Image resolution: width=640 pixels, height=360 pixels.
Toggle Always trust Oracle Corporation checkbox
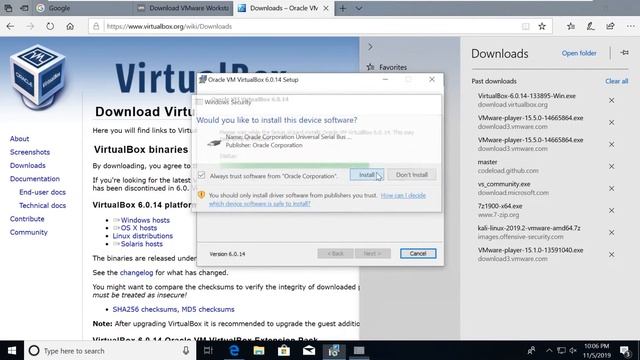(202, 176)
